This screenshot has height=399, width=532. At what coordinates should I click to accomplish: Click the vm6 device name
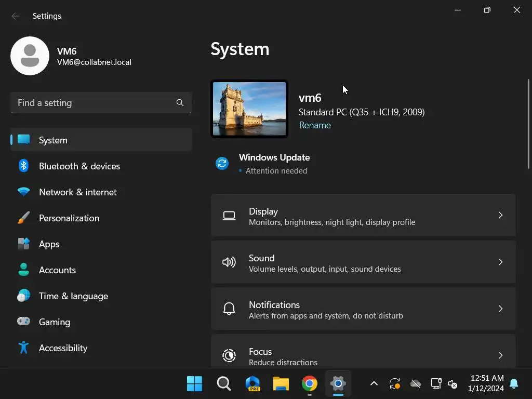[x=310, y=98]
